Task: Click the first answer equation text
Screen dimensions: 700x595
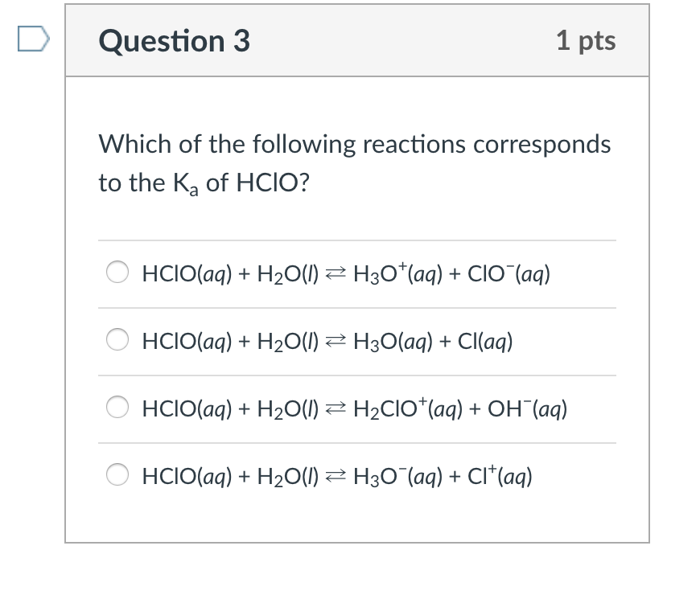Action: tap(345, 273)
